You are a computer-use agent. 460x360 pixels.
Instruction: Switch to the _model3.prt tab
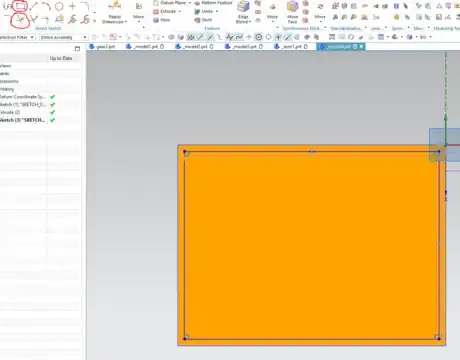click(244, 47)
